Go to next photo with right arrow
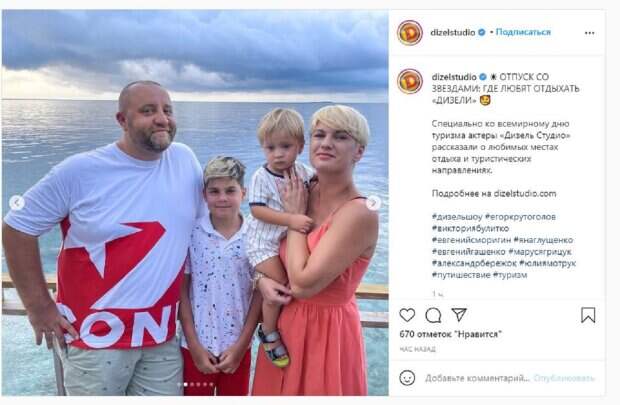620x405 pixels. tap(373, 203)
